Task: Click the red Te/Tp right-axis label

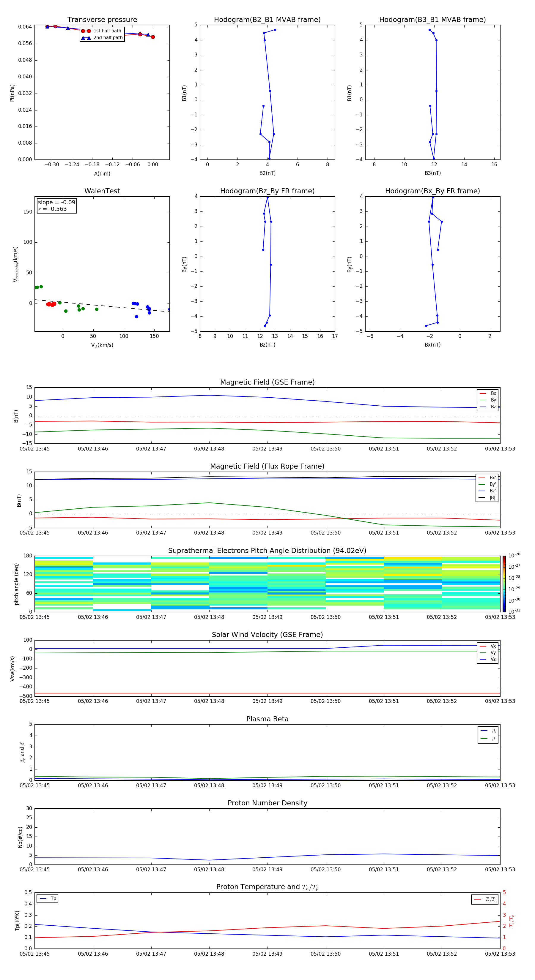Action: point(512,921)
